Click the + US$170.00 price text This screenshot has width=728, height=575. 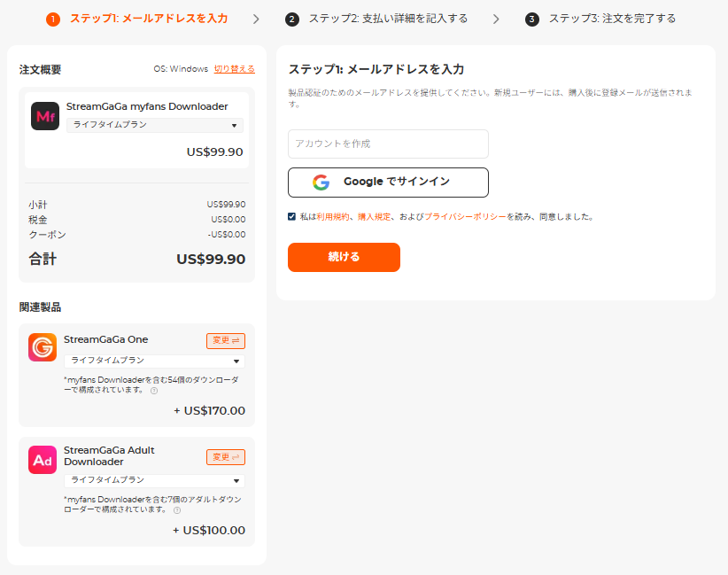(x=209, y=410)
